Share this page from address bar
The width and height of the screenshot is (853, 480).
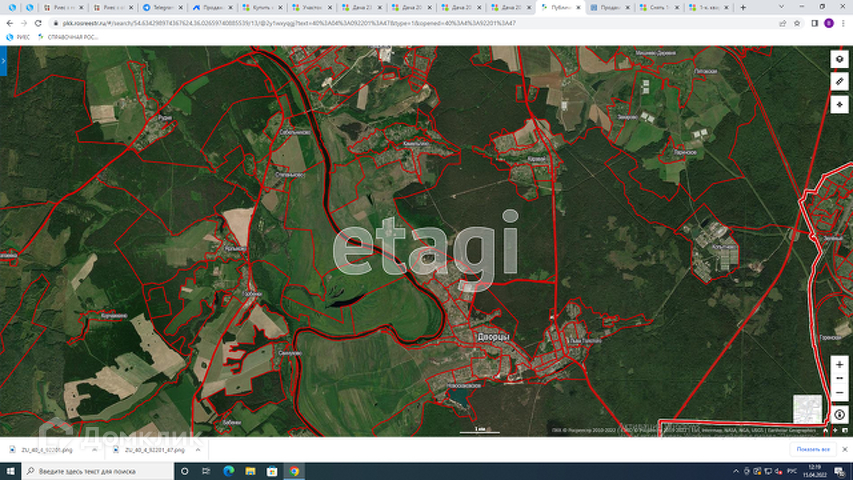click(783, 23)
